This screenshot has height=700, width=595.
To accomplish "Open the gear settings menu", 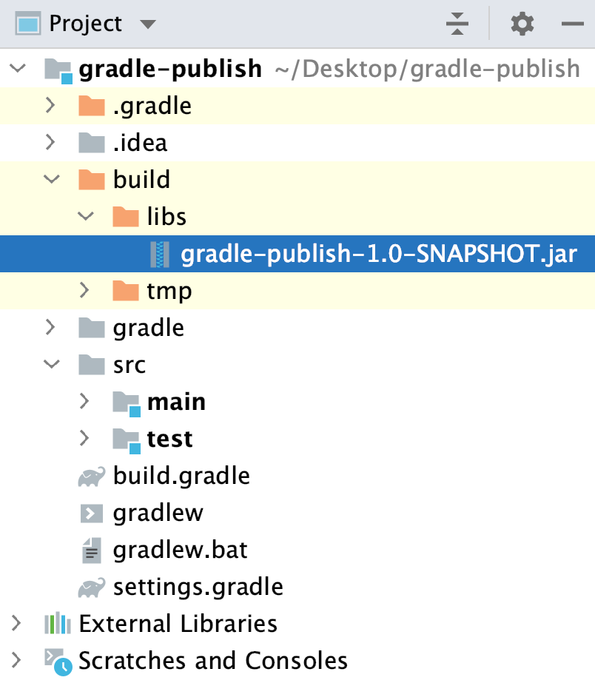I will point(522,24).
